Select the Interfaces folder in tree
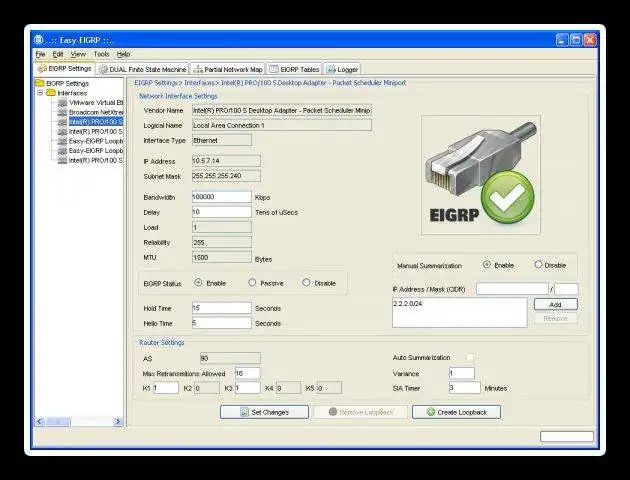The height and width of the screenshot is (480, 630). point(67,93)
